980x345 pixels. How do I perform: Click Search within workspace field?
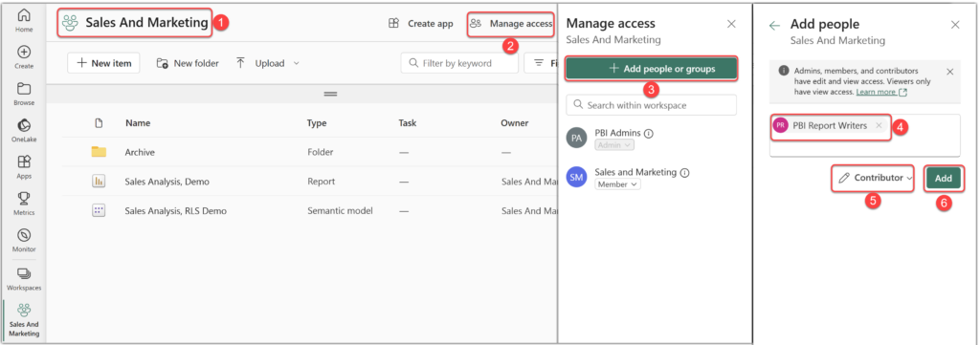pos(651,105)
